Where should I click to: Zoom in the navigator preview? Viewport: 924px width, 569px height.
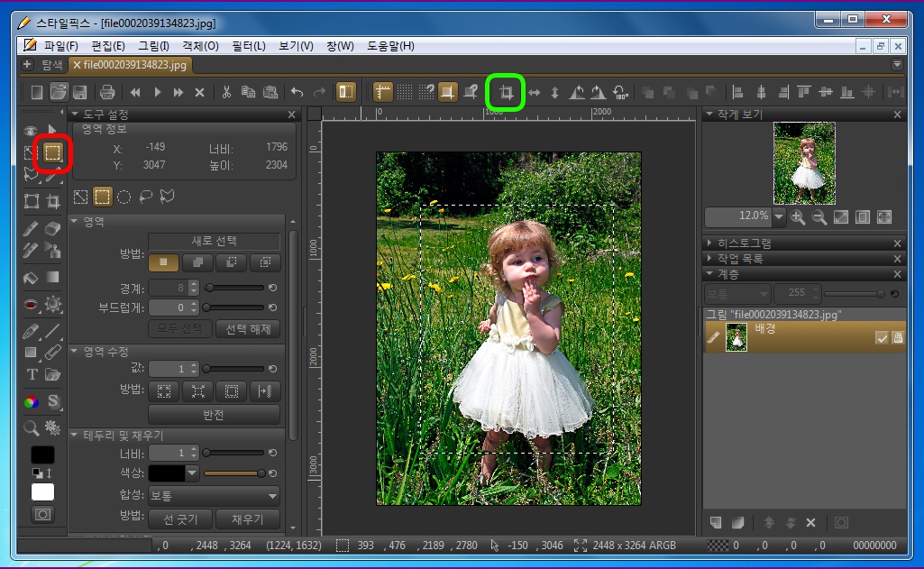coord(798,217)
